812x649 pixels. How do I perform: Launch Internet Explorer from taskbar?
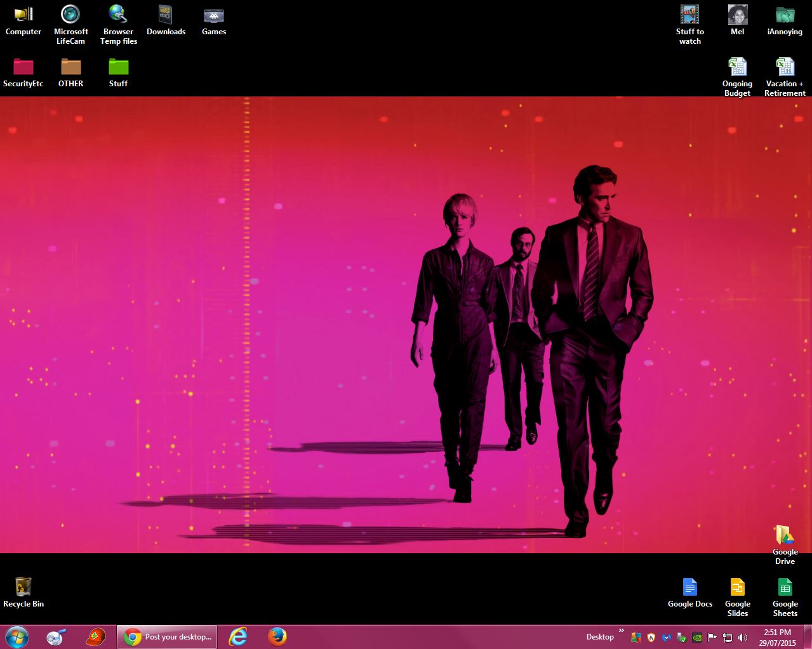tap(238, 636)
